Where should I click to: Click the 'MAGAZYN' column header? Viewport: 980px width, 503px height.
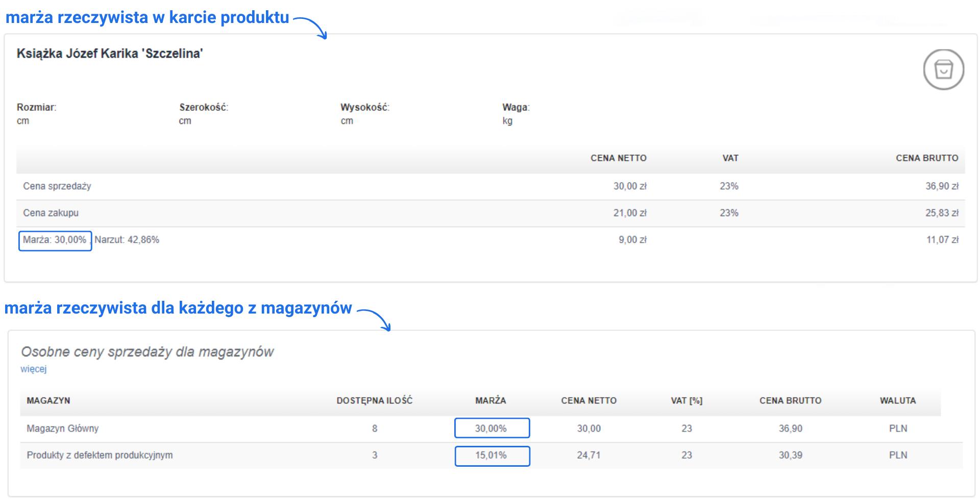coord(48,401)
